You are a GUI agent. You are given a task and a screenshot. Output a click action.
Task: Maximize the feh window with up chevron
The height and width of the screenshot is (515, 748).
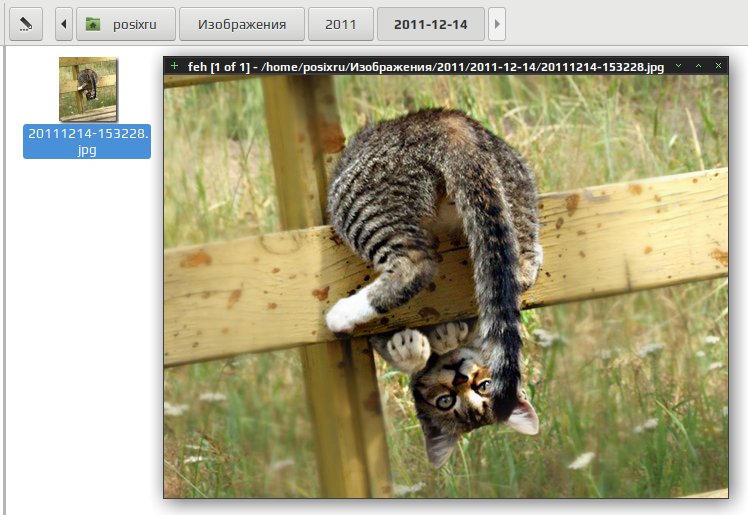point(698,66)
